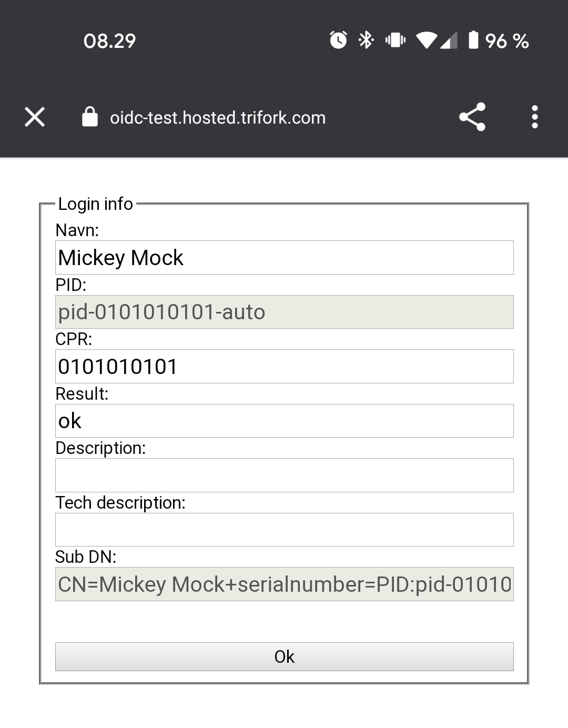Tap the alarm clock status icon
The height and width of the screenshot is (728, 568).
[x=338, y=40]
